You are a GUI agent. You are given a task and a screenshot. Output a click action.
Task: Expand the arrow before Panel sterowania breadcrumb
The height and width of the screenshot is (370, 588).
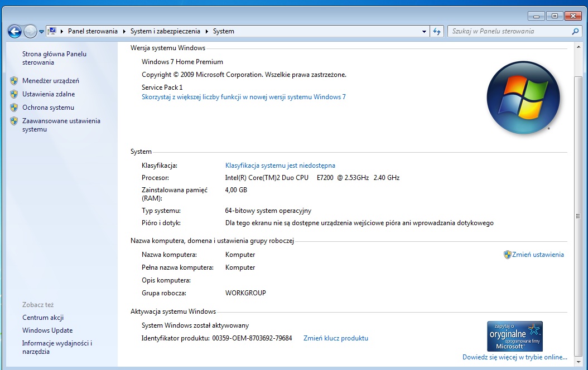pos(62,31)
